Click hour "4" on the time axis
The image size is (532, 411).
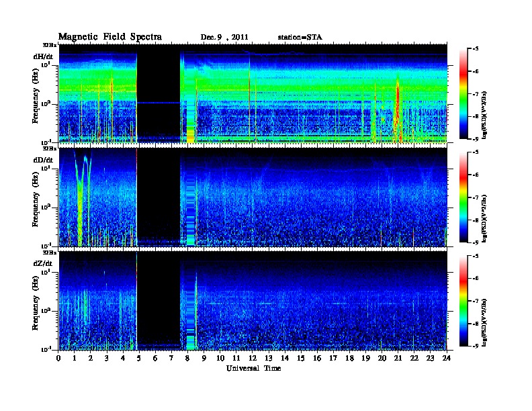tap(123, 358)
